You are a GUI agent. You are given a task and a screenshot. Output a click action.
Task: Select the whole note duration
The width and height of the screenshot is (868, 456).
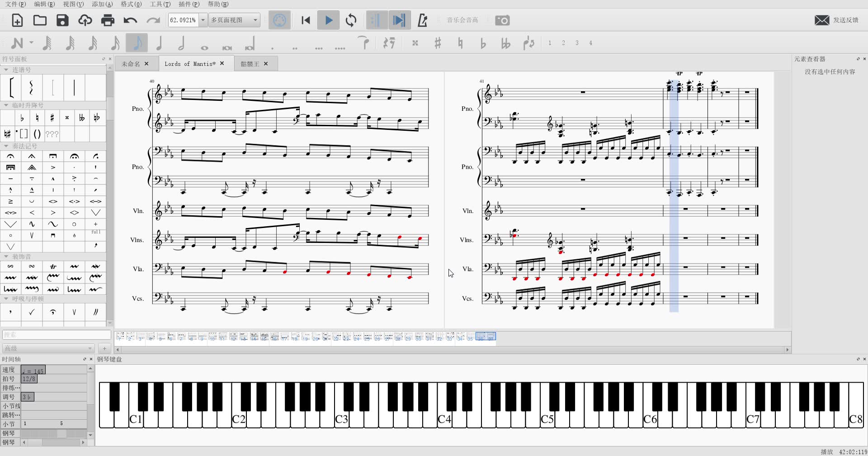pos(204,47)
